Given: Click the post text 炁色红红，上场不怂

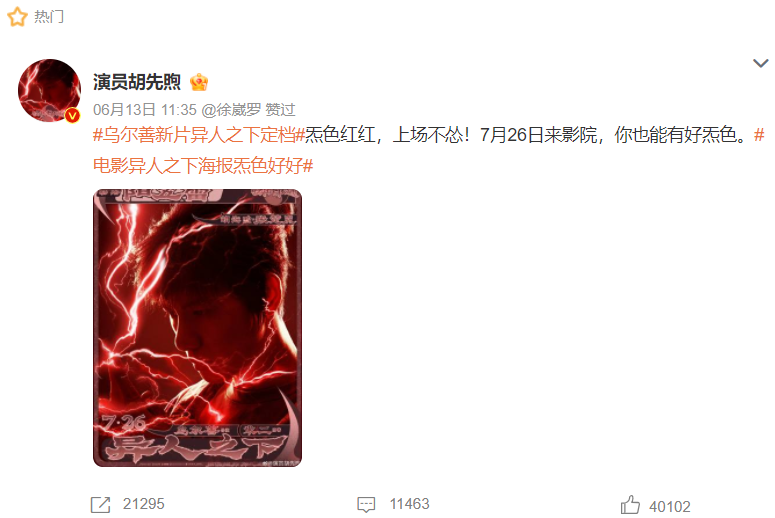Looking at the screenshot, I should pos(384,134).
